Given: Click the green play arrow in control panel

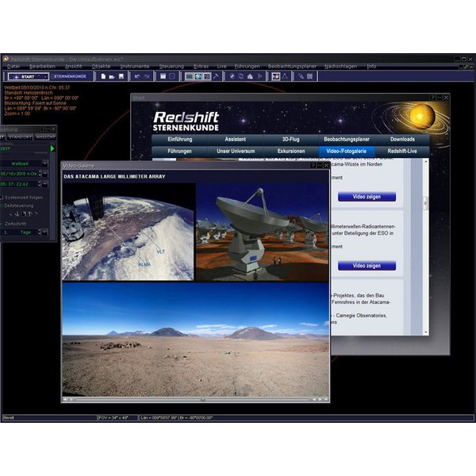Looking at the screenshot, I should [x=52, y=148].
